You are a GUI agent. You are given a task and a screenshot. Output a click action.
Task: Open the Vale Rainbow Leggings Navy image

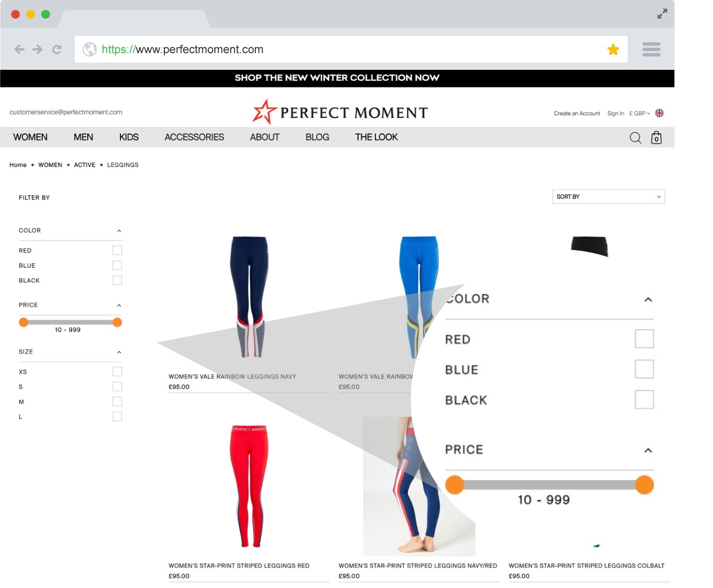[x=249, y=297]
